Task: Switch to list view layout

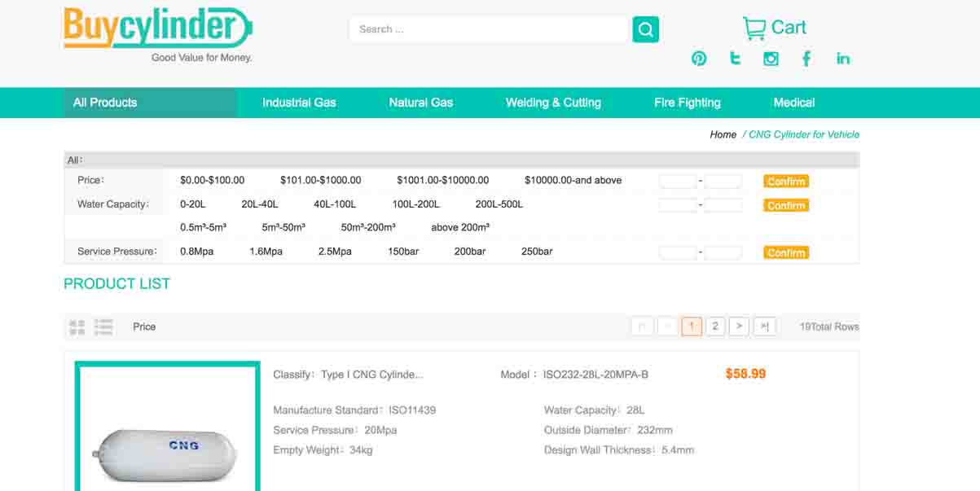Action: [x=103, y=327]
